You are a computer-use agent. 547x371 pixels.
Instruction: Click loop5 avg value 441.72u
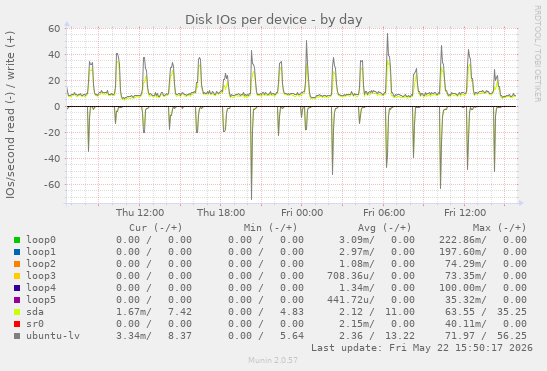[x=351, y=299]
